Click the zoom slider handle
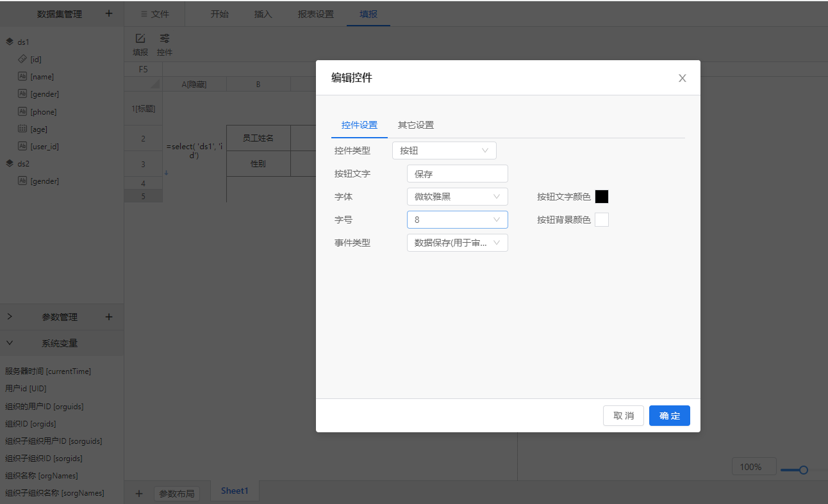The width and height of the screenshot is (828, 504). pyautogui.click(x=803, y=470)
